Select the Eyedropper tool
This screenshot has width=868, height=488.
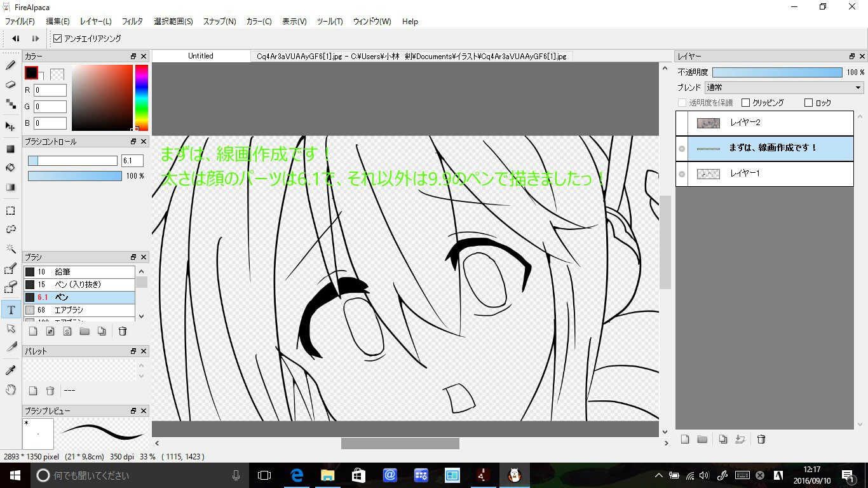[11, 370]
